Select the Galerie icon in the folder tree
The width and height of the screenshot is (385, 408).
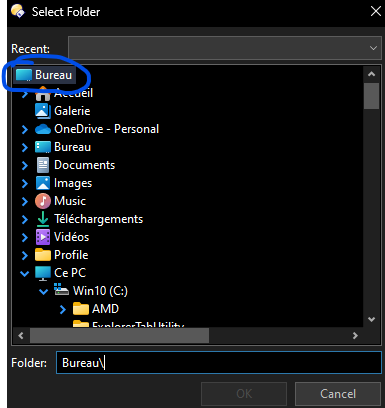coord(43,111)
